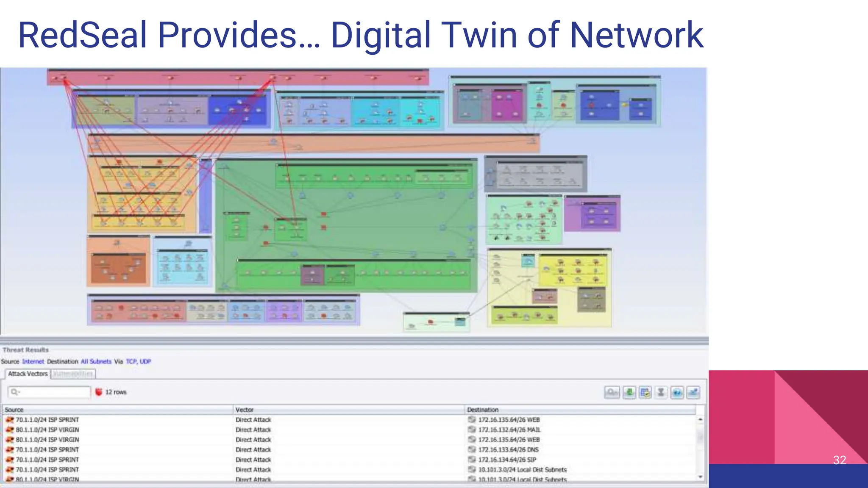Click the table scrollbar up arrow
The height and width of the screenshot is (488, 868).
click(701, 419)
